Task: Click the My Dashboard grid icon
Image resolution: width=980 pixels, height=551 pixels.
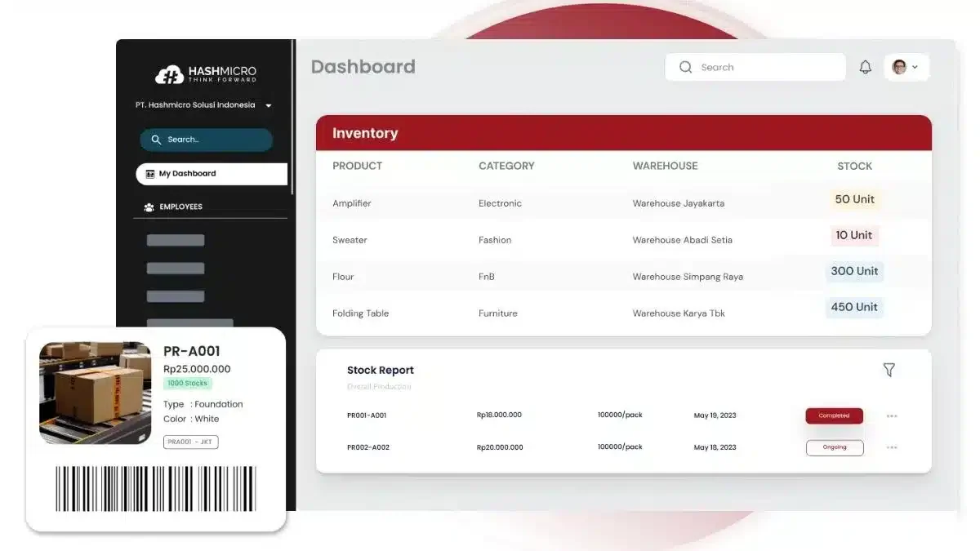Action: [150, 174]
